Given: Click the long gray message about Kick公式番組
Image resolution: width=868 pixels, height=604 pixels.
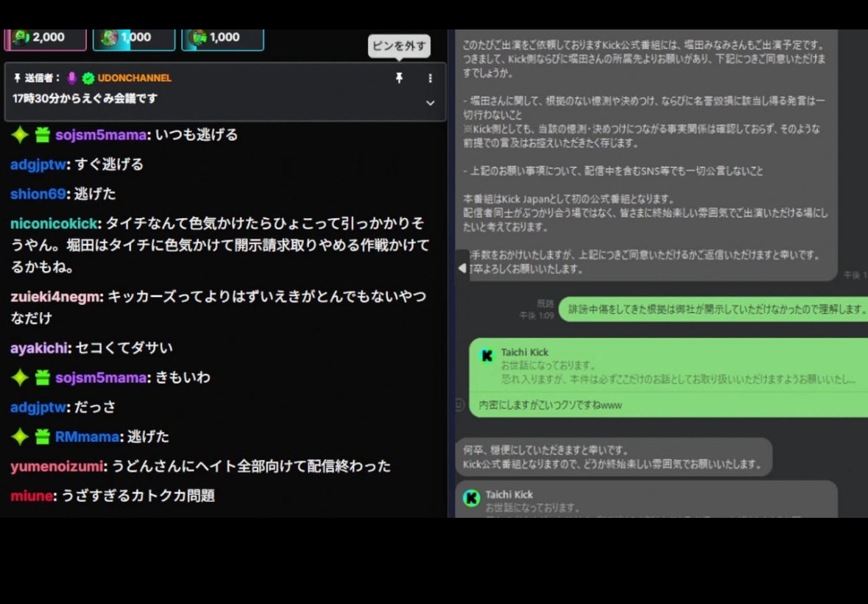Looking at the screenshot, I should tap(646, 155).
